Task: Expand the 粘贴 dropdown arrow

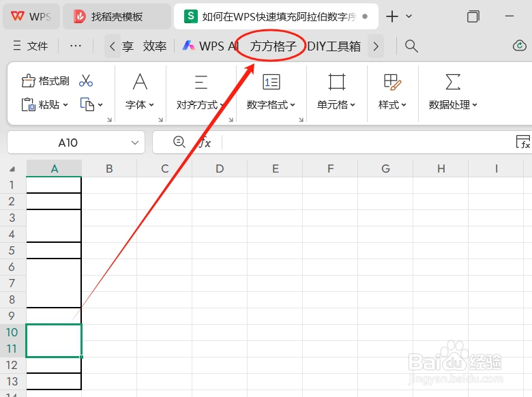Action: coord(65,105)
